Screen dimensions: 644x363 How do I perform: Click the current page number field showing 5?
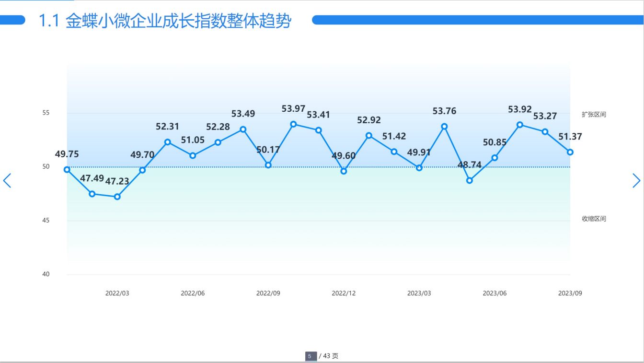coord(310,356)
